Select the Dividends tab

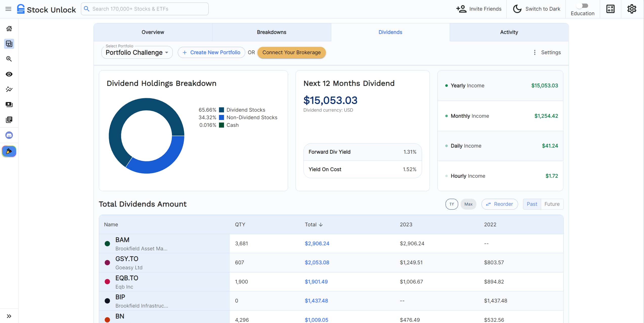tap(390, 32)
